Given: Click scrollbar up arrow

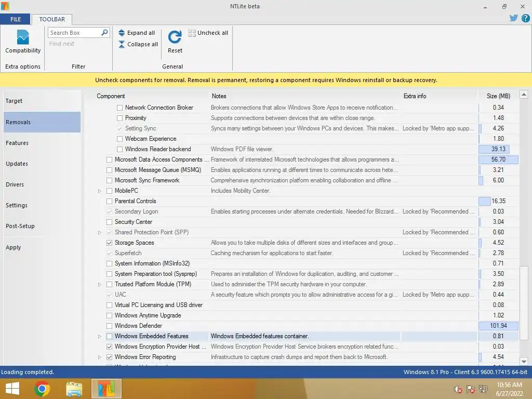Looking at the screenshot, I should pos(524,95).
